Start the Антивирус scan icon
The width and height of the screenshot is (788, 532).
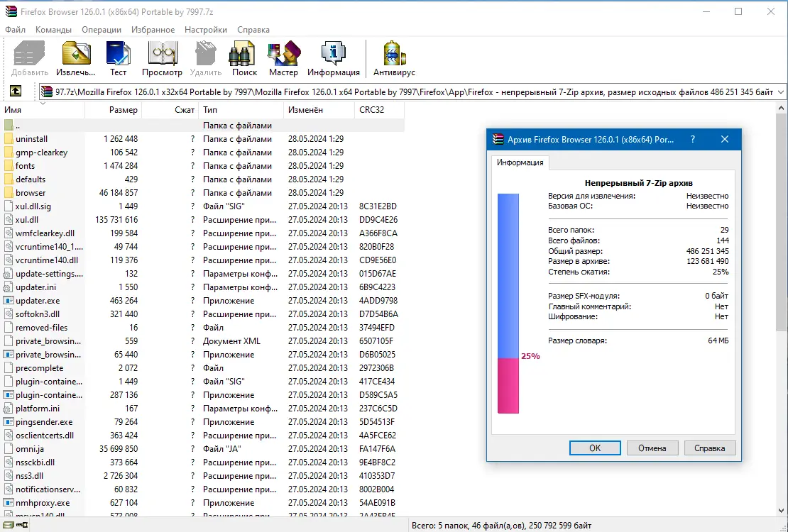(x=394, y=59)
